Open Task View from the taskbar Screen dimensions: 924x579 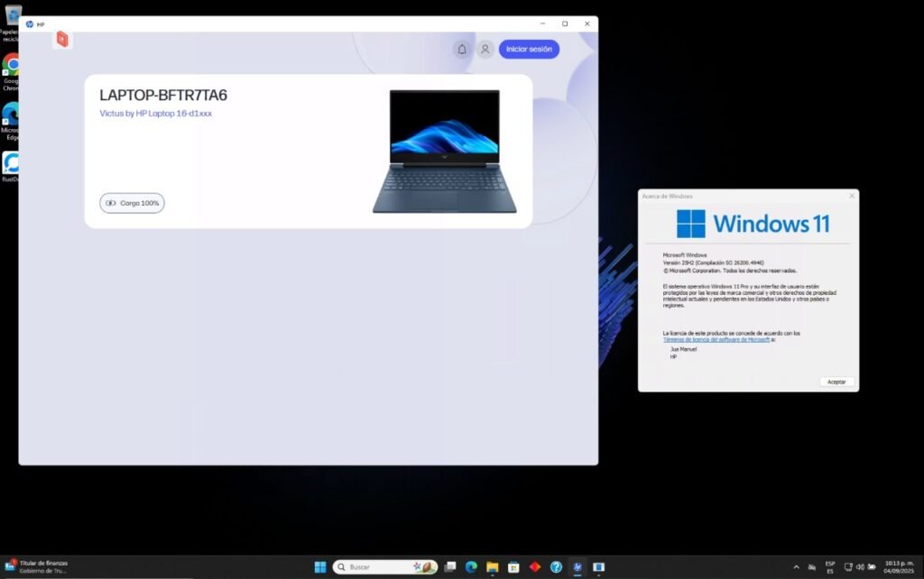[x=450, y=567]
